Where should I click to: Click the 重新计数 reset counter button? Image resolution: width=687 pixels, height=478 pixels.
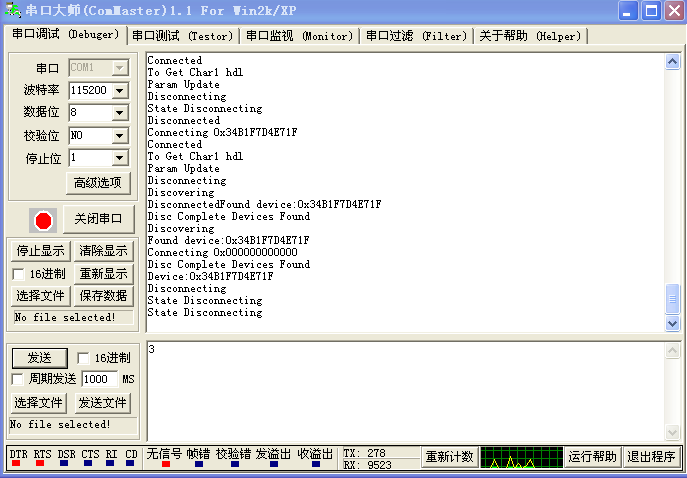click(x=450, y=457)
